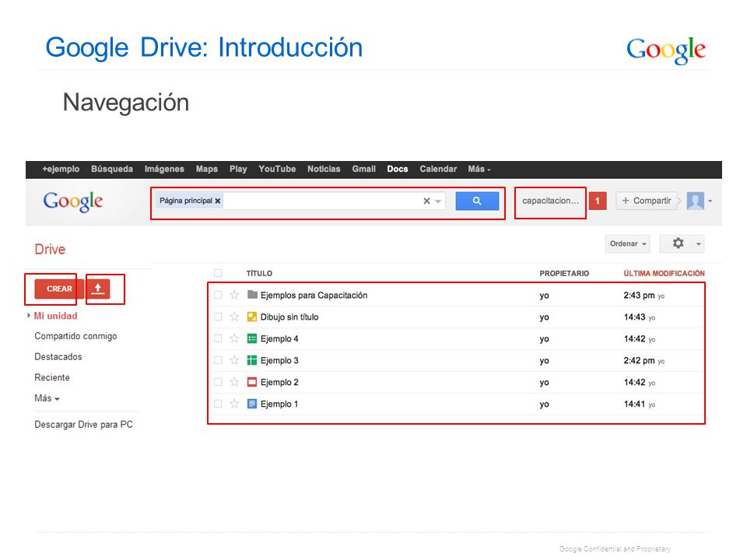The image size is (747, 560).
Task: Click the red Drive heading
Action: pyautogui.click(x=50, y=249)
